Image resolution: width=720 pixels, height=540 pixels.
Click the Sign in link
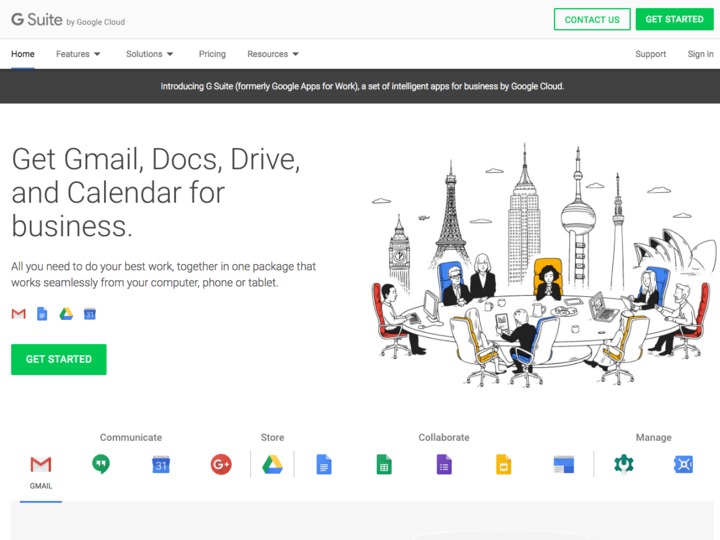tap(700, 54)
